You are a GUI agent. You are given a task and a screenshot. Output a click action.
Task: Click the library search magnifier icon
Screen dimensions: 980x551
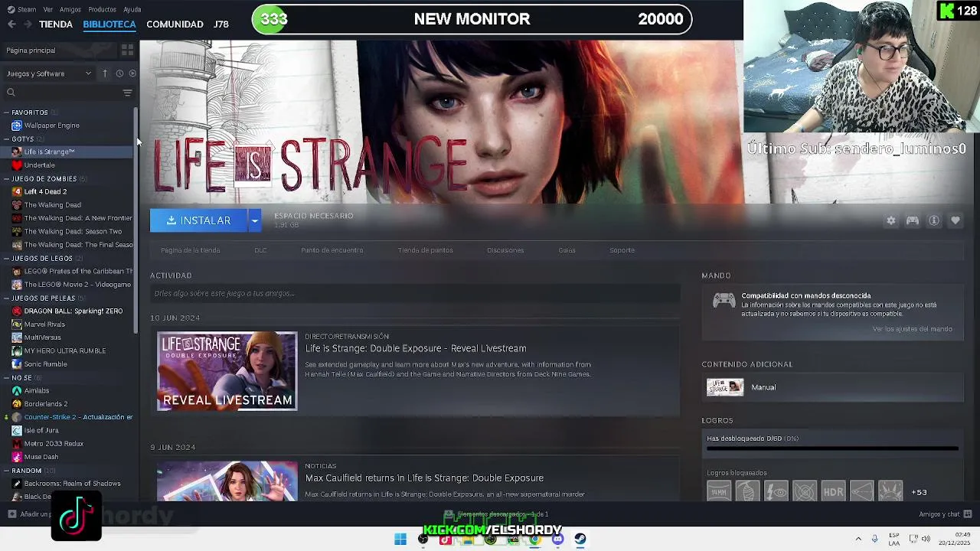pyautogui.click(x=11, y=93)
